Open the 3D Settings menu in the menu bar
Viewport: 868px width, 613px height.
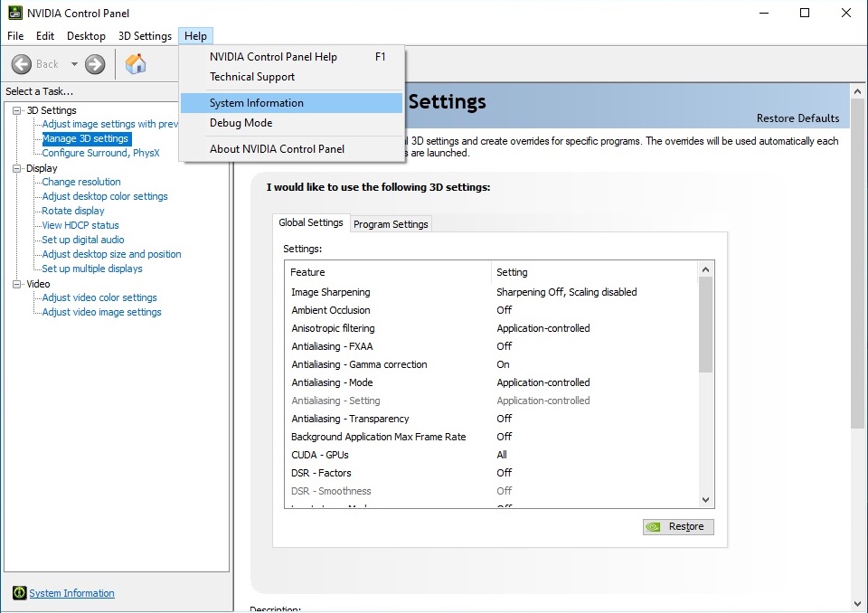(x=145, y=36)
